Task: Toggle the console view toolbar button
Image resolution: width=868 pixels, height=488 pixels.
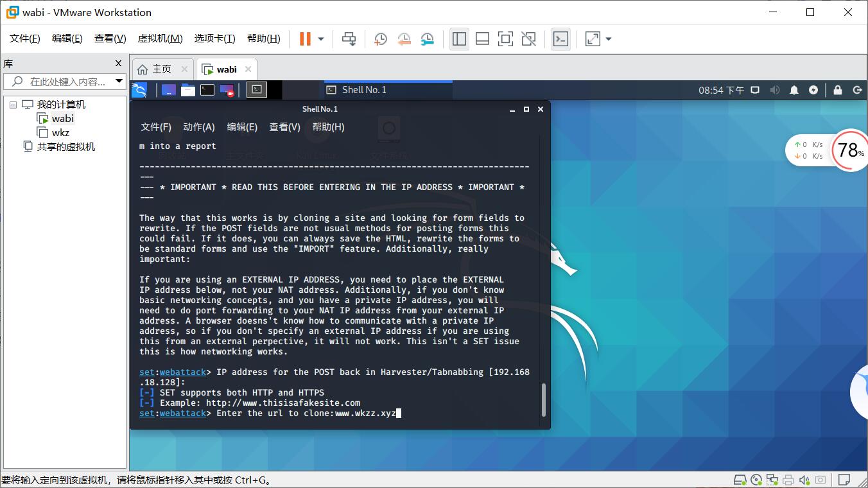Action: point(560,39)
